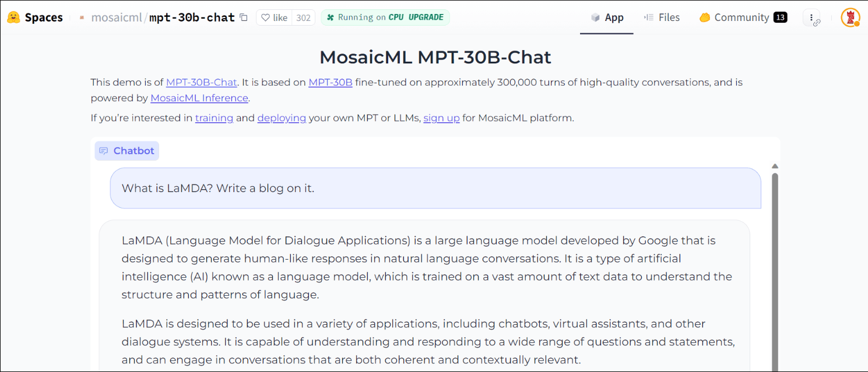Open the MPT-30B base model link
The width and height of the screenshot is (868, 372).
pyautogui.click(x=331, y=82)
